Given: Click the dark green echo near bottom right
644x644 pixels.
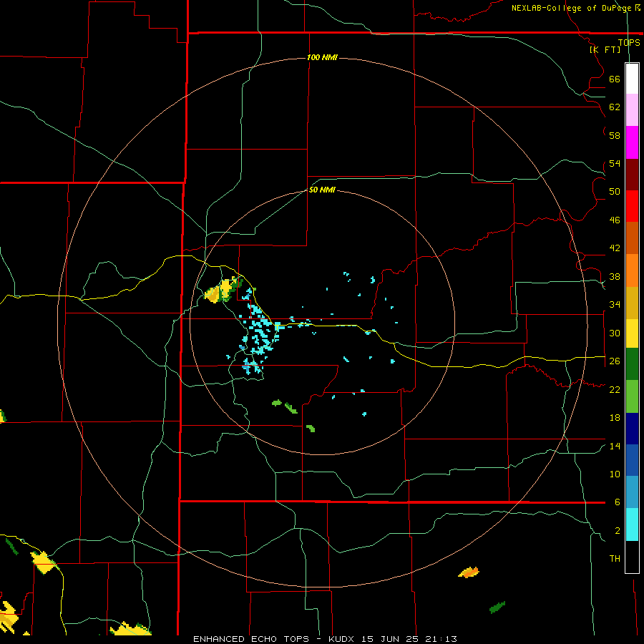Looking at the screenshot, I should point(497,607).
